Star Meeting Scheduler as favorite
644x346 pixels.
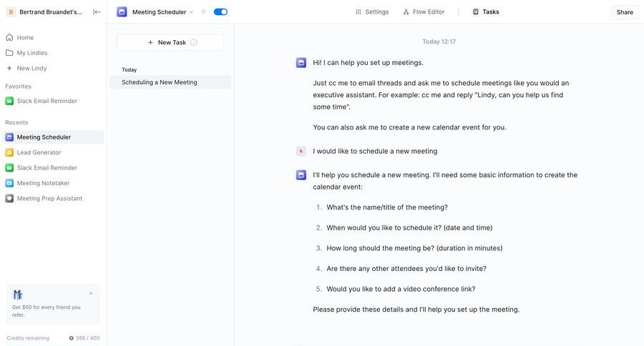(x=203, y=11)
